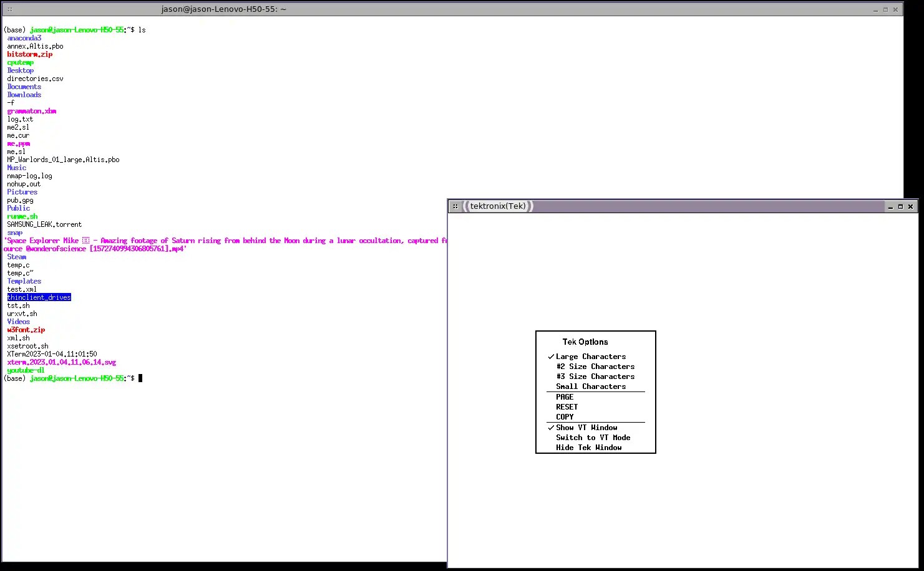The image size is (924, 571).
Task: Uncheck the Large Characters option
Action: click(590, 356)
